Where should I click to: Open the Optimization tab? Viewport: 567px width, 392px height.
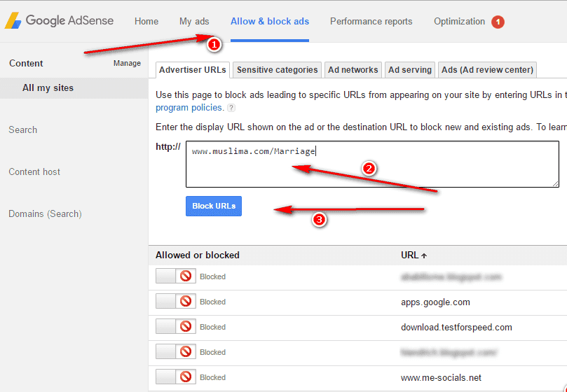point(459,21)
